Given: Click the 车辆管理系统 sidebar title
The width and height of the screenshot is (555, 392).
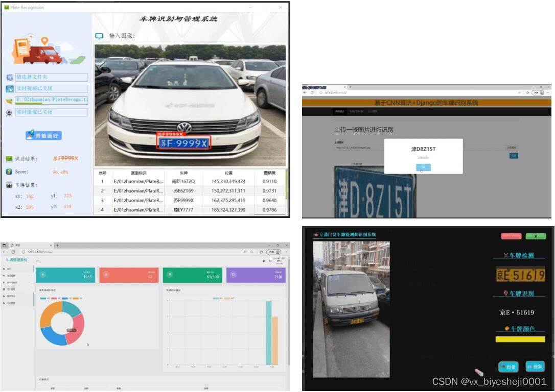Looking at the screenshot, I should 17,260.
